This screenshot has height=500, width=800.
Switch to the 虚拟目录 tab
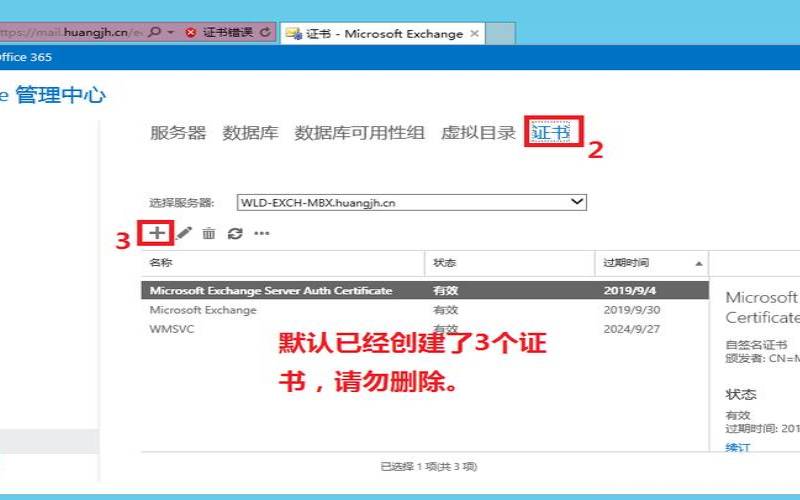coord(479,133)
